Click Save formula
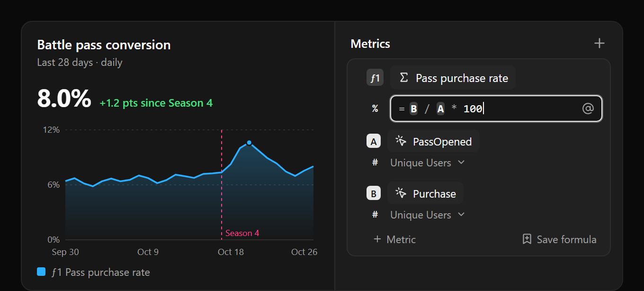 pos(559,239)
